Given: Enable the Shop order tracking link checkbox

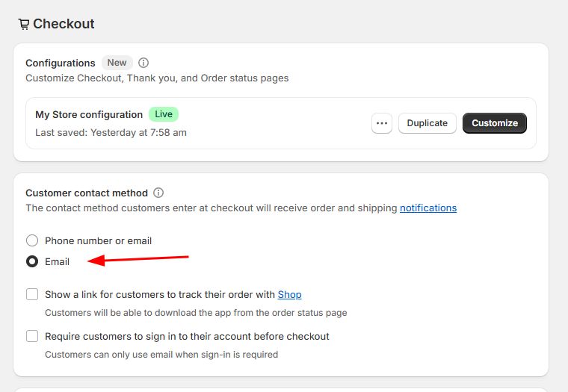Looking at the screenshot, I should tap(32, 294).
